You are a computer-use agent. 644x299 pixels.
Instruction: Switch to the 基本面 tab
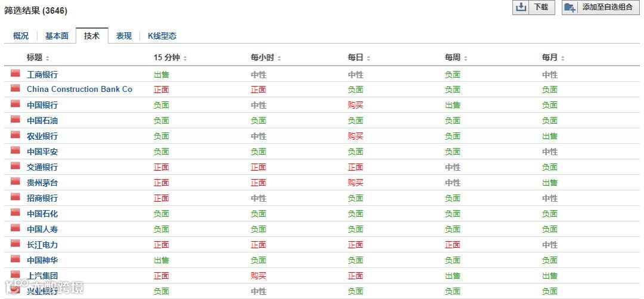57,36
